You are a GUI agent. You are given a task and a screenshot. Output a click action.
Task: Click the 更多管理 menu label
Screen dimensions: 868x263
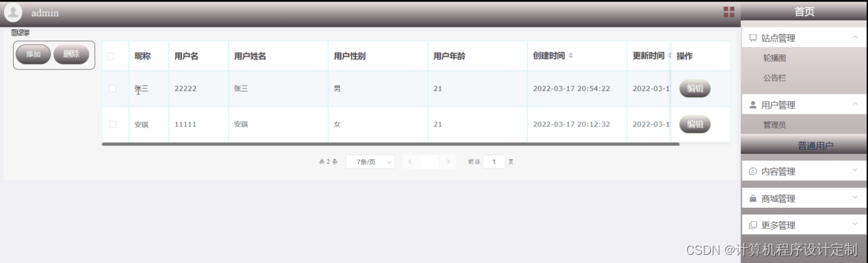click(x=778, y=225)
